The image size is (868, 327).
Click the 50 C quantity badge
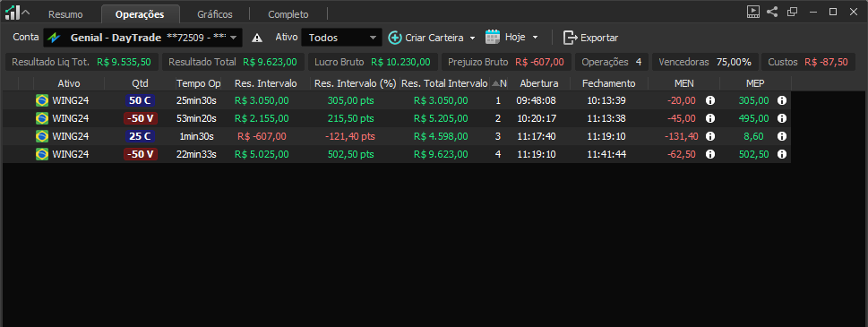pos(141,100)
